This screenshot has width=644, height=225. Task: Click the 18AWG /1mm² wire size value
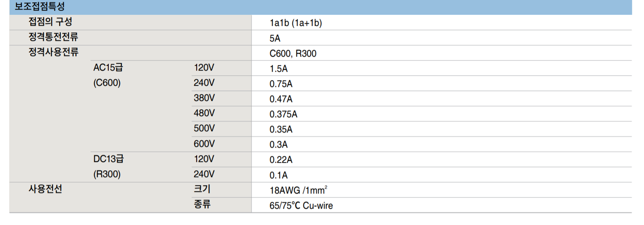(298, 190)
